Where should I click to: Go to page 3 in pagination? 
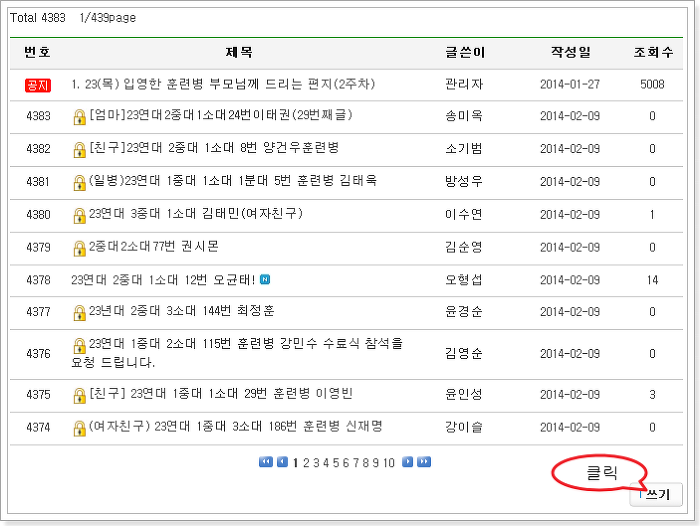[x=316, y=463]
